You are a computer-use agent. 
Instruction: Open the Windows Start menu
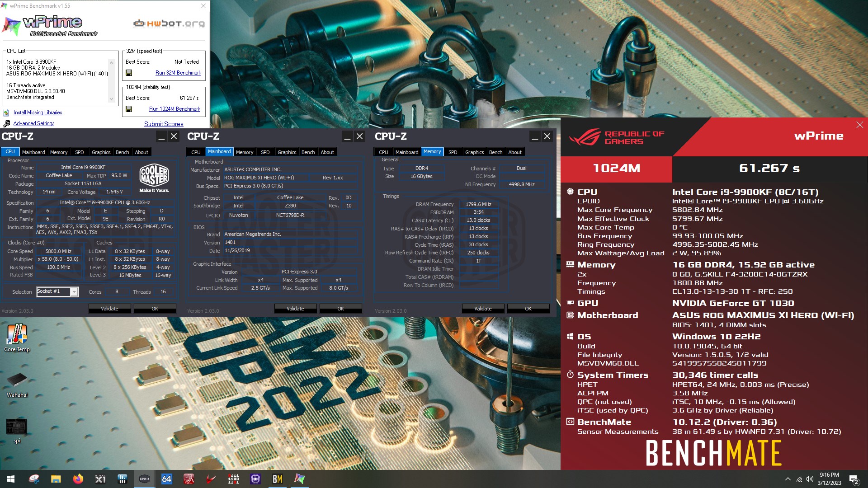(11, 479)
